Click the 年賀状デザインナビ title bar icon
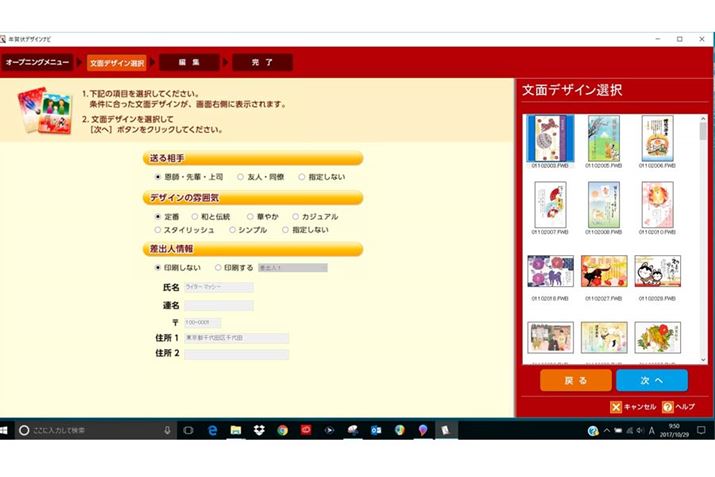715x477 pixels. 3,39
